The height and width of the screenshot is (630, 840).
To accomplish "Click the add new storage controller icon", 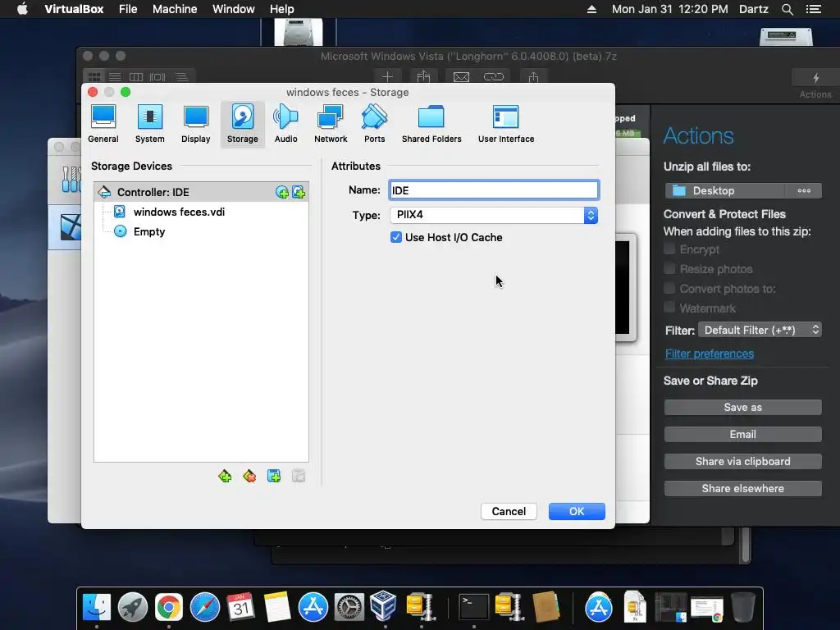I will [225, 476].
